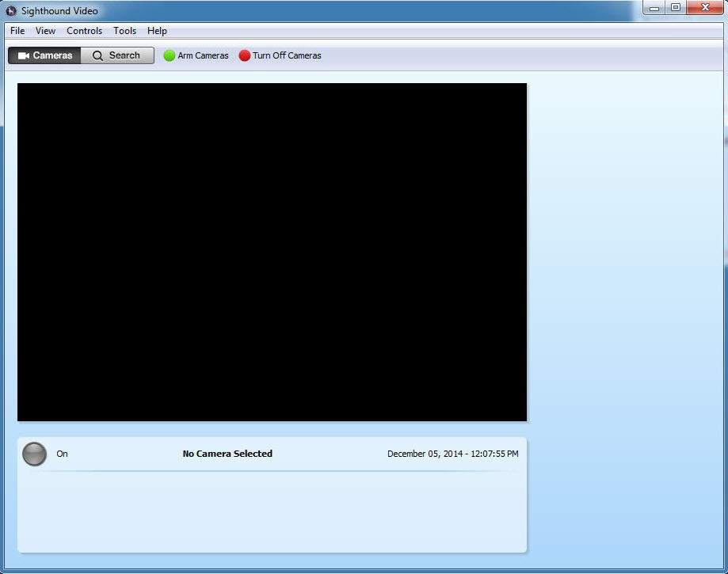Image resolution: width=728 pixels, height=574 pixels.
Task: Open the Help menu
Action: (157, 31)
